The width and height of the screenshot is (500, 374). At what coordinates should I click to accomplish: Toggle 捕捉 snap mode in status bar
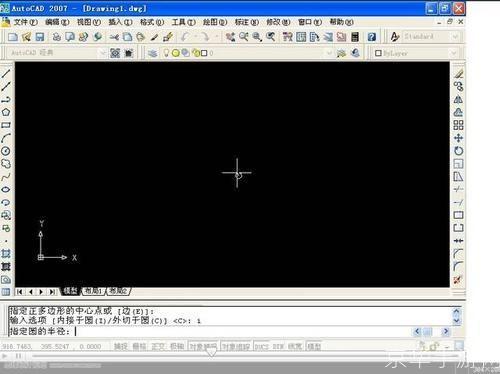tap(121, 347)
